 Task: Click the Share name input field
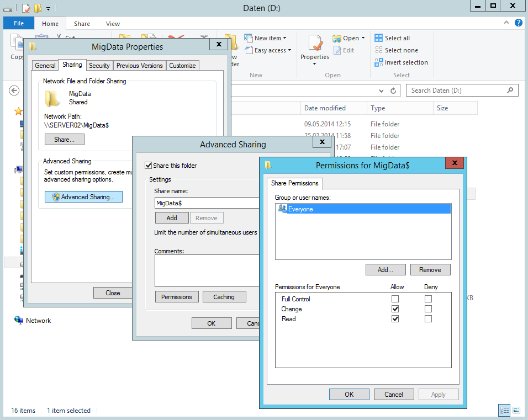[x=207, y=203]
